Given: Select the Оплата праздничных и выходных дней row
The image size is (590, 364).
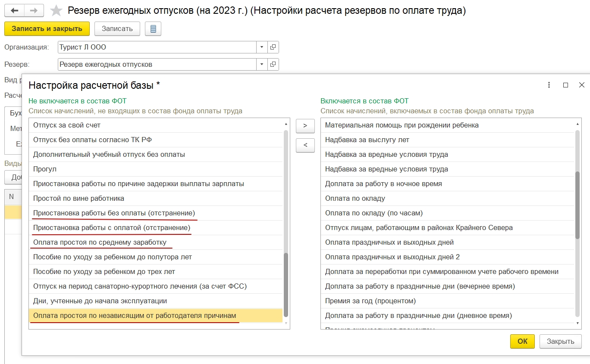Looking at the screenshot, I should coord(448,243).
